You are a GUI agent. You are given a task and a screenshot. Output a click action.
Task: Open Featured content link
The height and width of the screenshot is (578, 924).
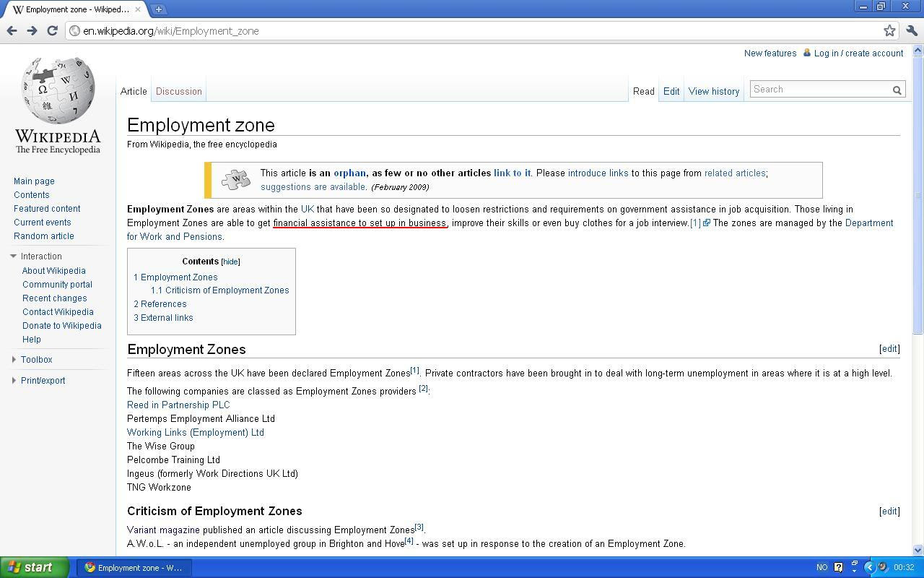47,208
